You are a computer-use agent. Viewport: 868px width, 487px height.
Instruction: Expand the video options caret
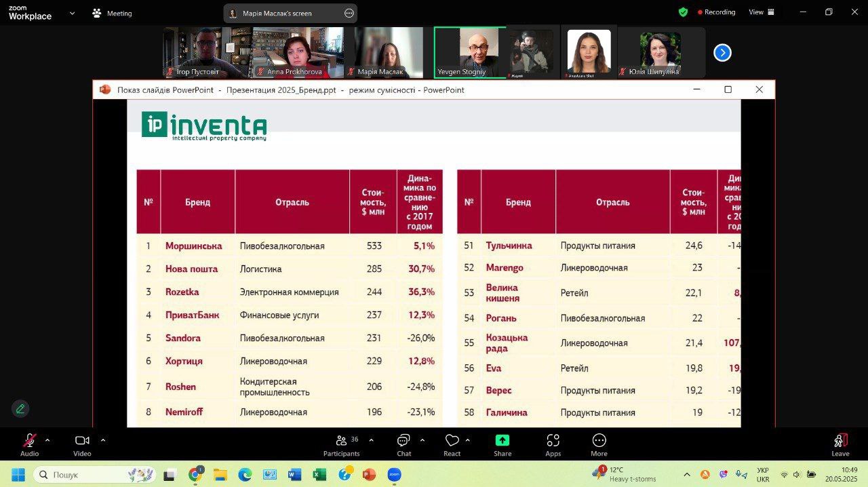102,440
